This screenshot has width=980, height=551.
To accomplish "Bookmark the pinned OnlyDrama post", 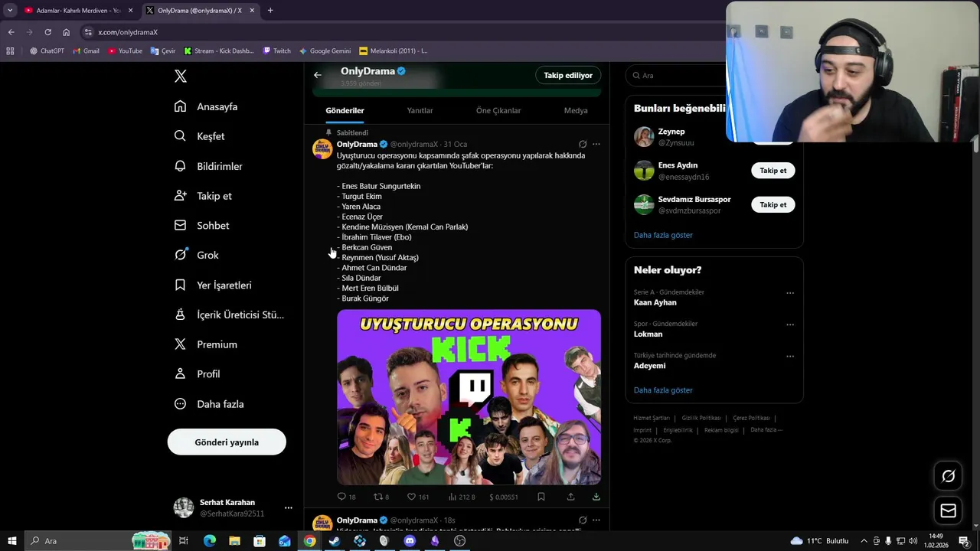I will coord(541,497).
